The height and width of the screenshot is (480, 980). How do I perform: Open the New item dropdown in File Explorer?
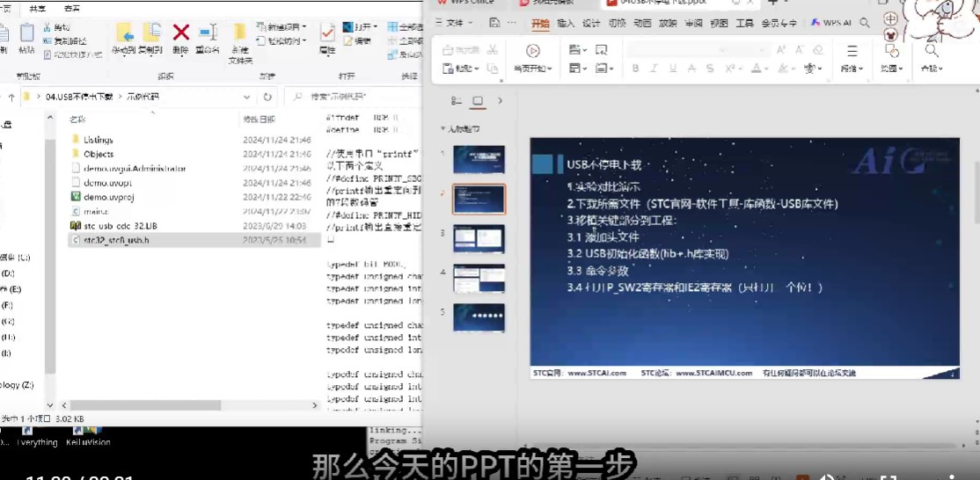(x=282, y=27)
